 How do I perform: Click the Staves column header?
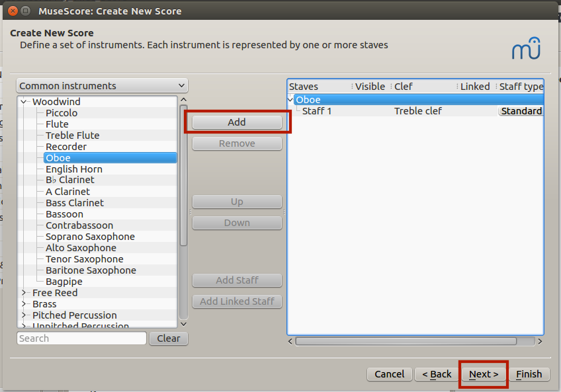[x=304, y=87]
